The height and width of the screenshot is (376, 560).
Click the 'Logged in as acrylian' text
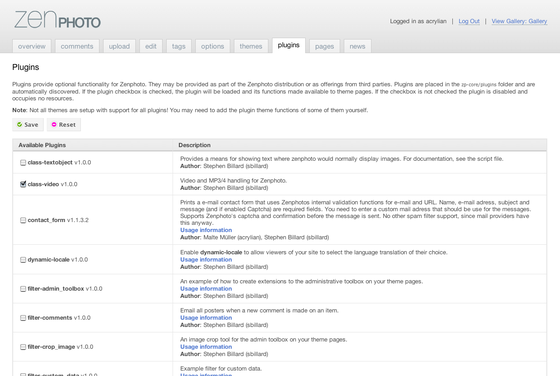tap(418, 21)
